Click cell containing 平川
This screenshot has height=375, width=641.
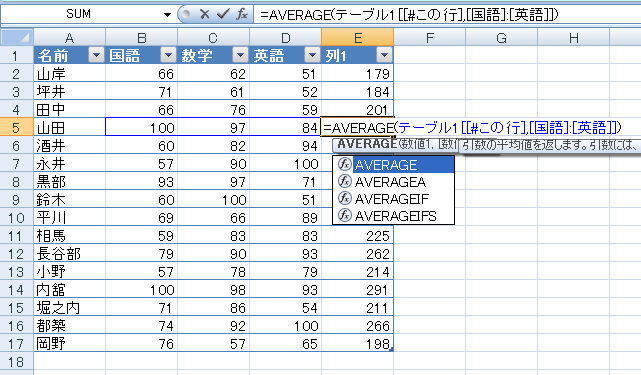click(69, 217)
